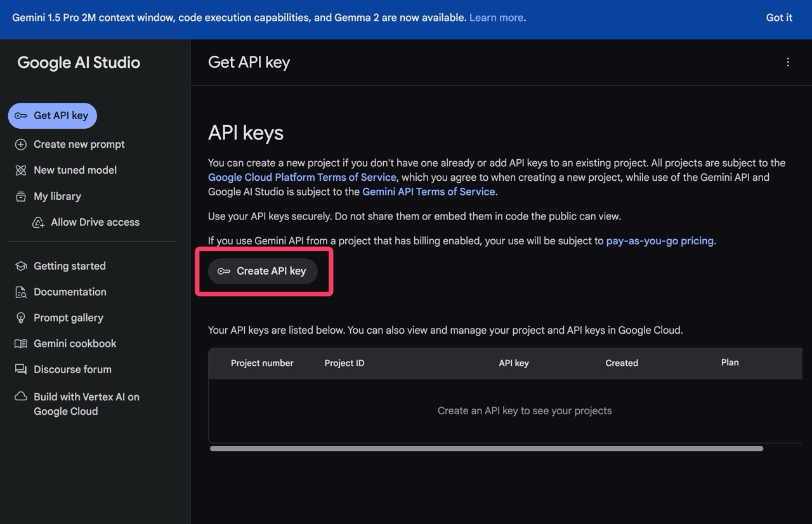Follow the Learn more link in banner
812x524 pixels.
[x=496, y=18]
